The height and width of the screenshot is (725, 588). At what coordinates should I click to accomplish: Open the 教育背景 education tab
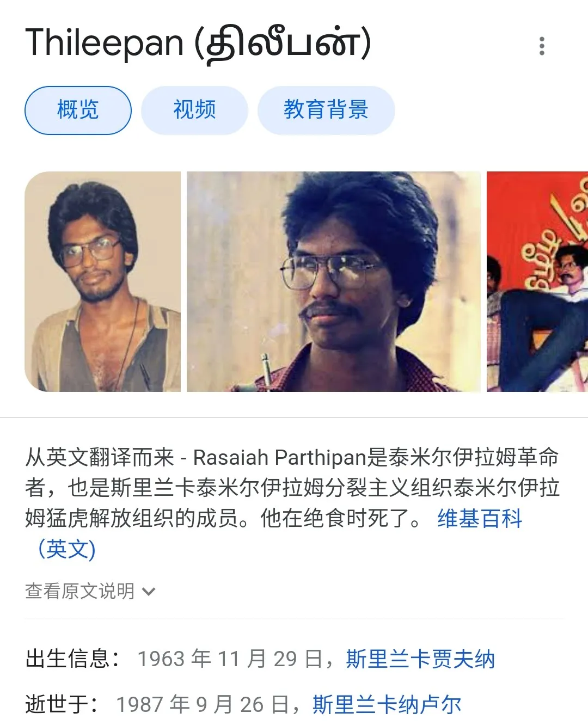tap(326, 110)
